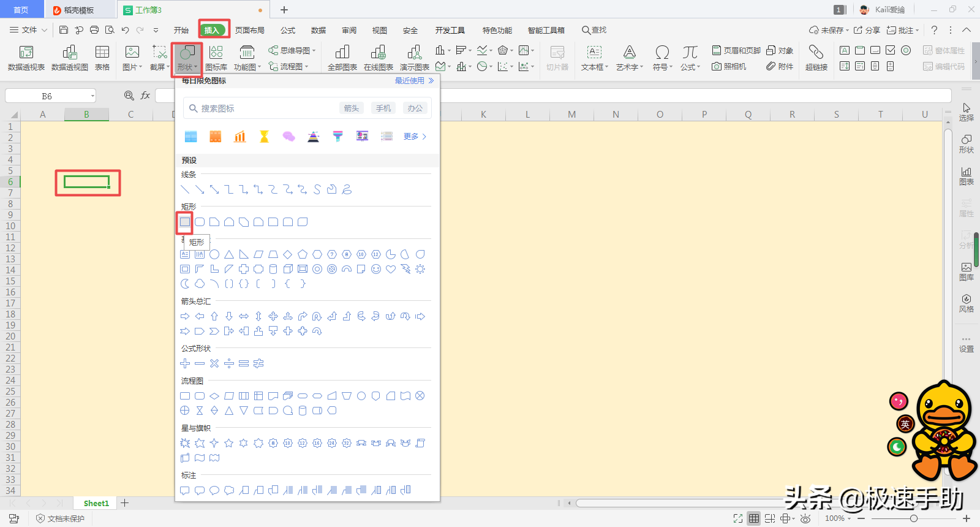Switch to the 数据 ribbon tab

(x=318, y=30)
